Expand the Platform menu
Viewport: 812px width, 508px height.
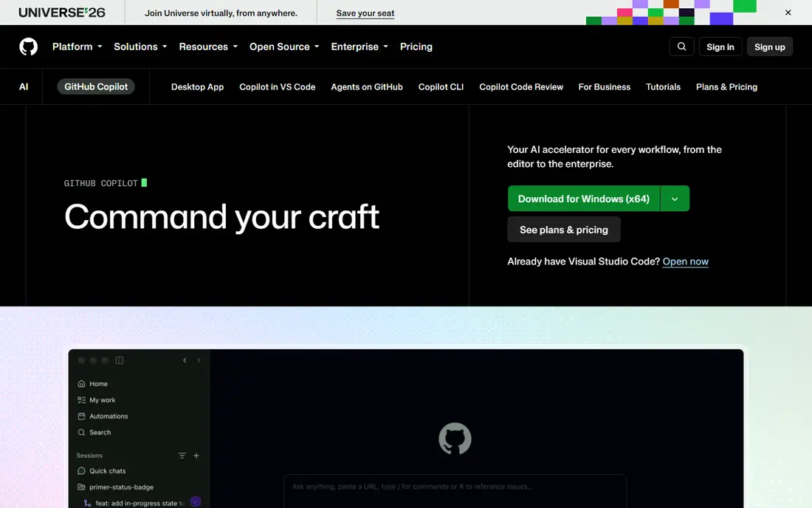click(78, 47)
